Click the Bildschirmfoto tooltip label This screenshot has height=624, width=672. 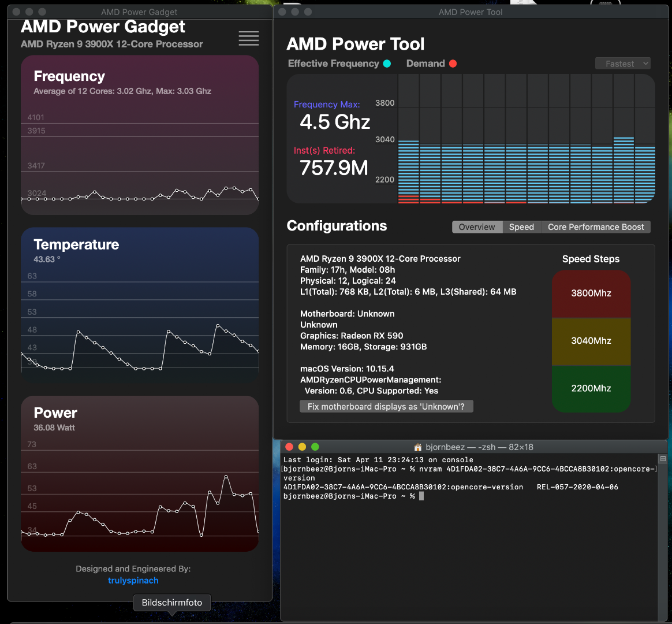point(172,603)
